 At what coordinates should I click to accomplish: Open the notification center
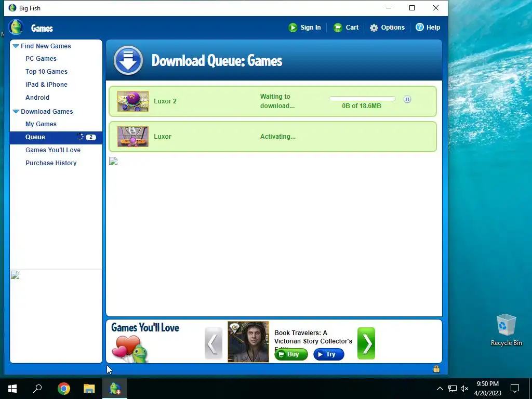[x=515, y=389]
